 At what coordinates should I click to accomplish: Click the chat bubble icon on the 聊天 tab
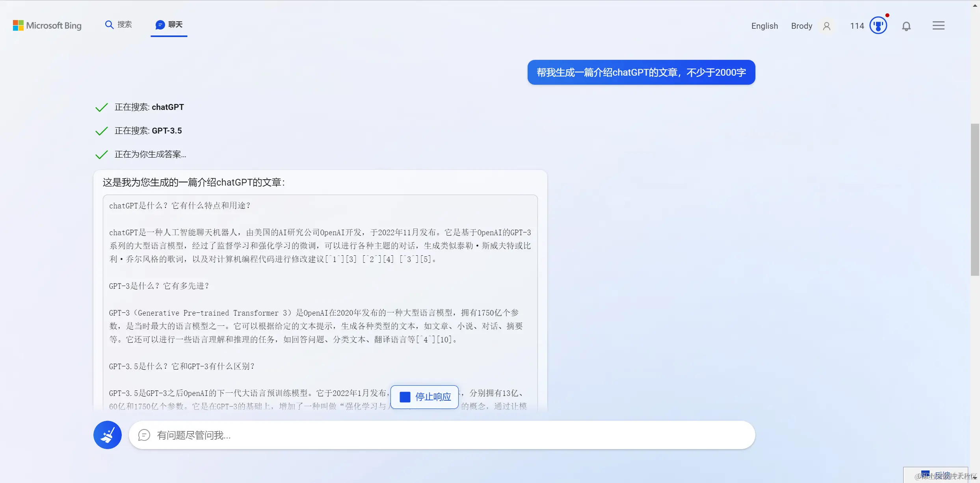160,24
